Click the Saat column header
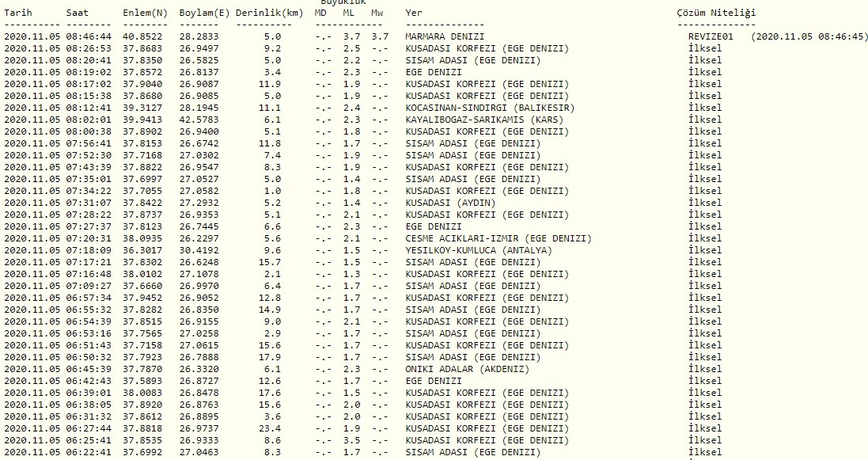Screen dimensions: 868x460 click(78, 13)
